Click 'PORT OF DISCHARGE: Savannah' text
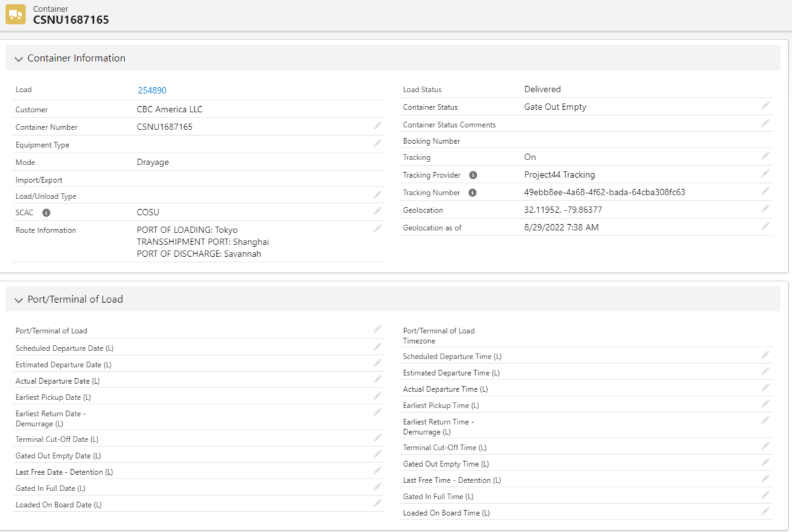Screen dimensions: 792x532 [x=199, y=254]
